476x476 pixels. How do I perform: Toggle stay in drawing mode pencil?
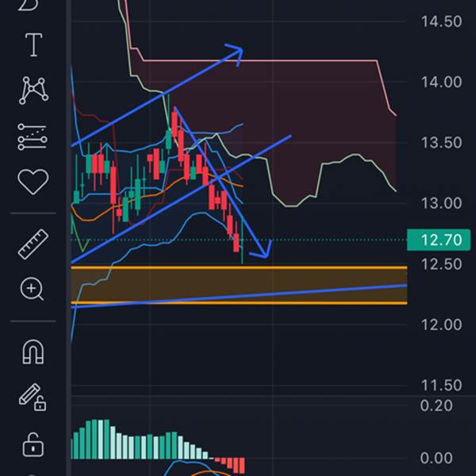pyautogui.click(x=33, y=397)
